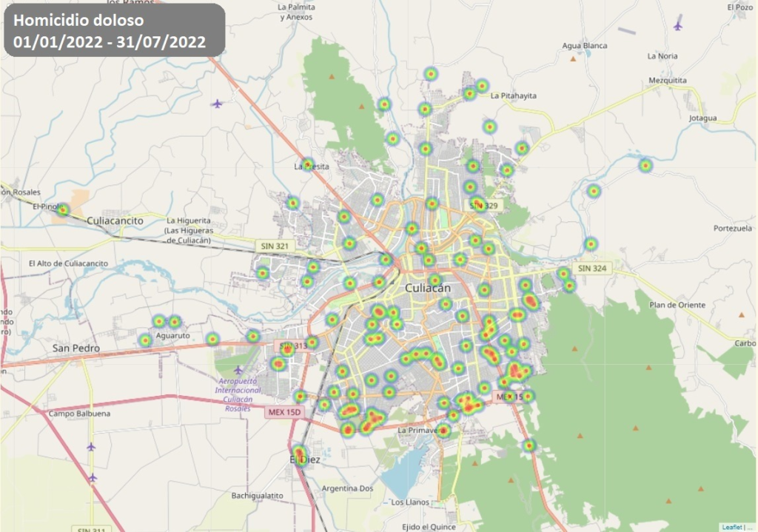758x532 pixels.
Task: Click the Homicidio doloso title box
Action: click(x=115, y=30)
